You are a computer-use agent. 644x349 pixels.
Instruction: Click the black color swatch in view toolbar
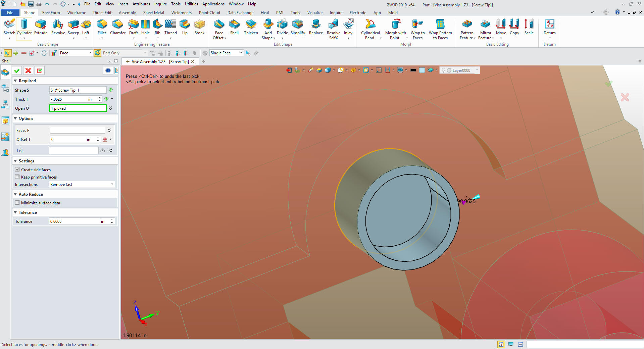(x=413, y=70)
